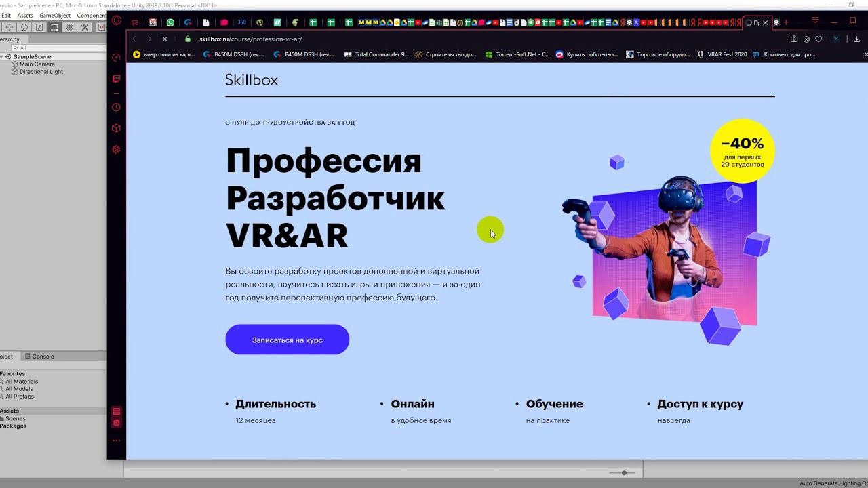Viewport: 868px width, 488px height.
Task: Open bookmark 'виар очки из карт...'
Action: [164, 54]
